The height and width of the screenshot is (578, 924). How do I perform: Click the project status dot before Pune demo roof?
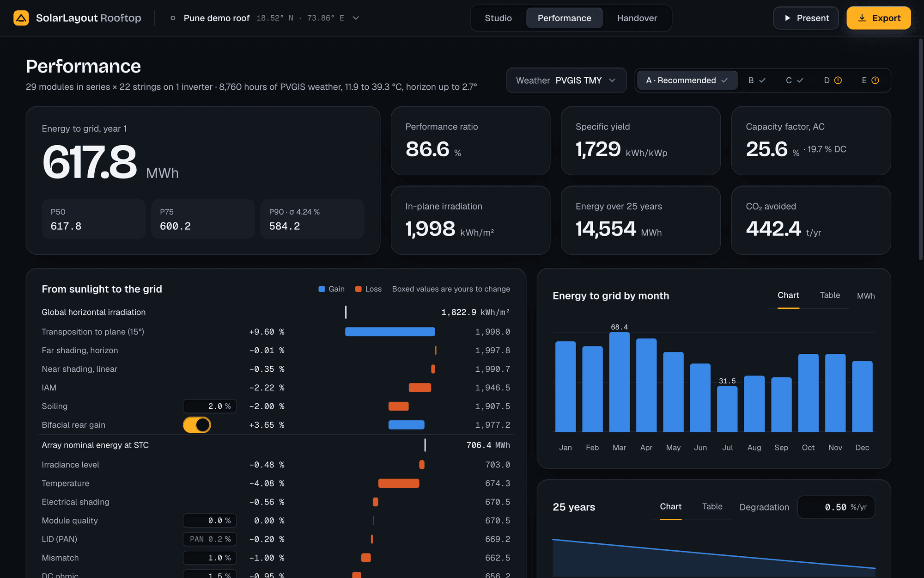173,18
